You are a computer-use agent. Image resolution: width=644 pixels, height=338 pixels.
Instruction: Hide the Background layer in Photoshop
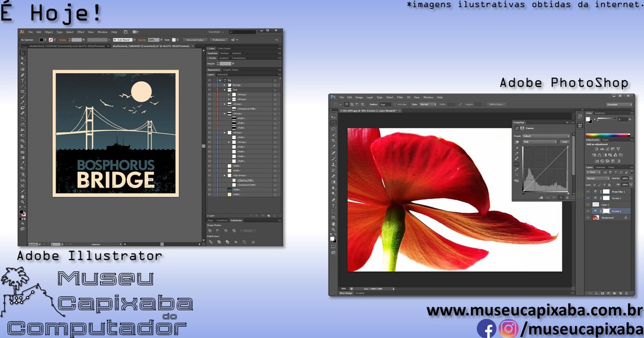tap(588, 217)
